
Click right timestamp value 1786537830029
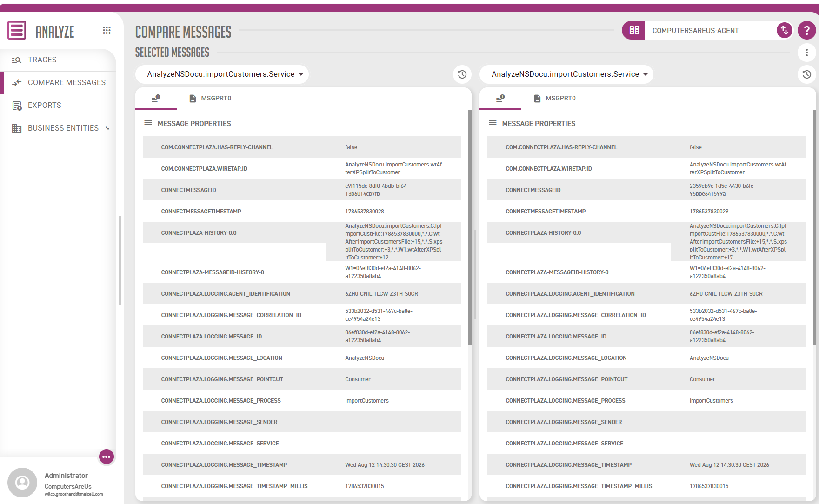pyautogui.click(x=709, y=212)
